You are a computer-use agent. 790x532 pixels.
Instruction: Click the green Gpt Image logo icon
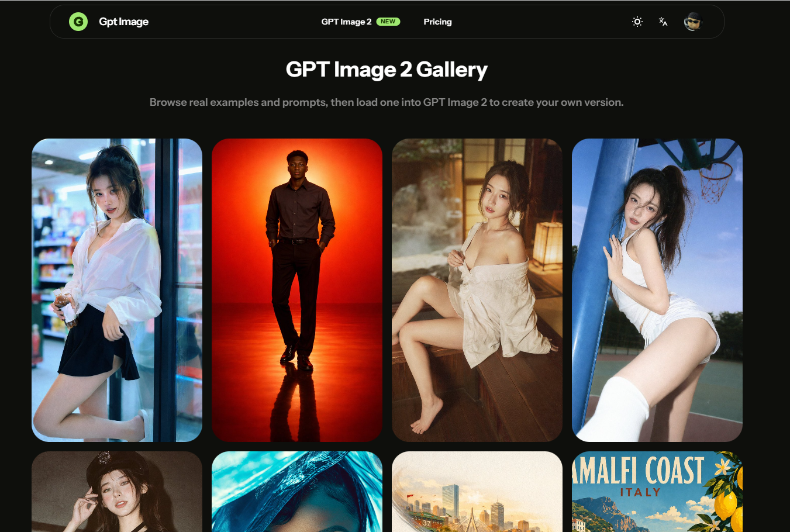point(79,22)
